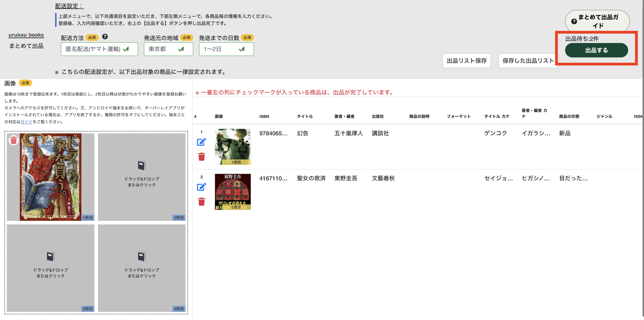Screen dimensions: 644x320
Task: Click book icon in 2冊目 upload slot
Action: (142, 165)
